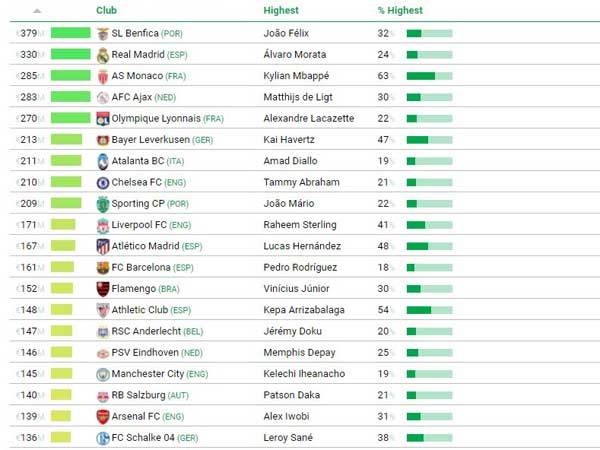Click the Chelsea FC club crest
Viewport: 600px width, 450px height.
(102, 183)
